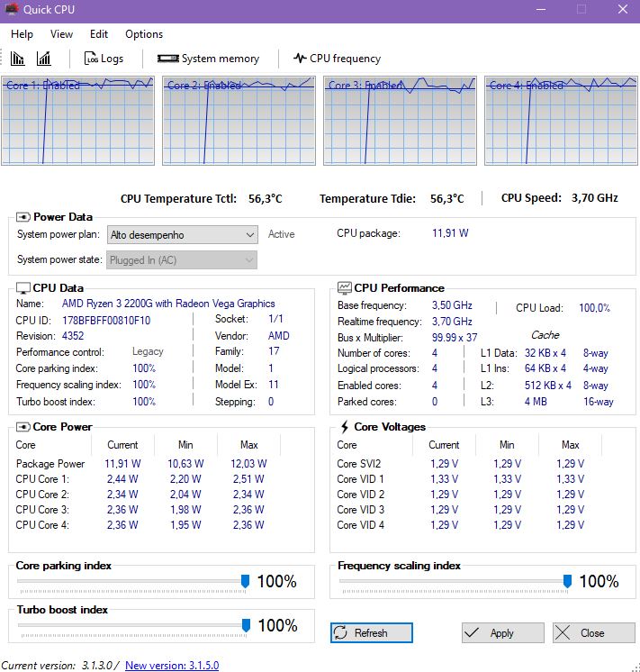
Task: Open the Options menu
Action: pyautogui.click(x=144, y=34)
